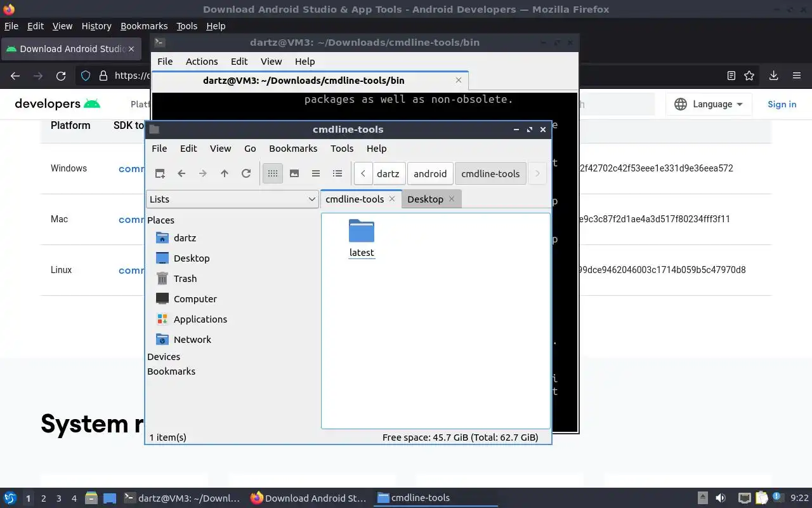This screenshot has height=508, width=812.
Task: Toggle Firefox reader view icon
Action: point(731,76)
